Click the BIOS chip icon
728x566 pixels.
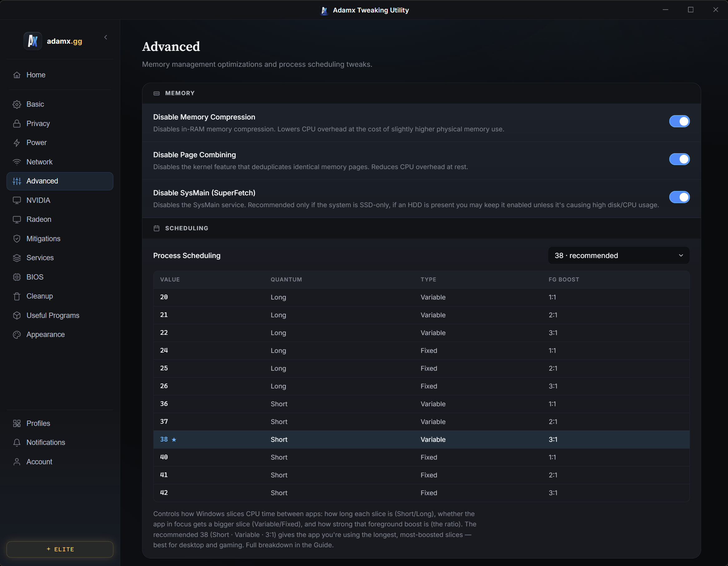17,277
